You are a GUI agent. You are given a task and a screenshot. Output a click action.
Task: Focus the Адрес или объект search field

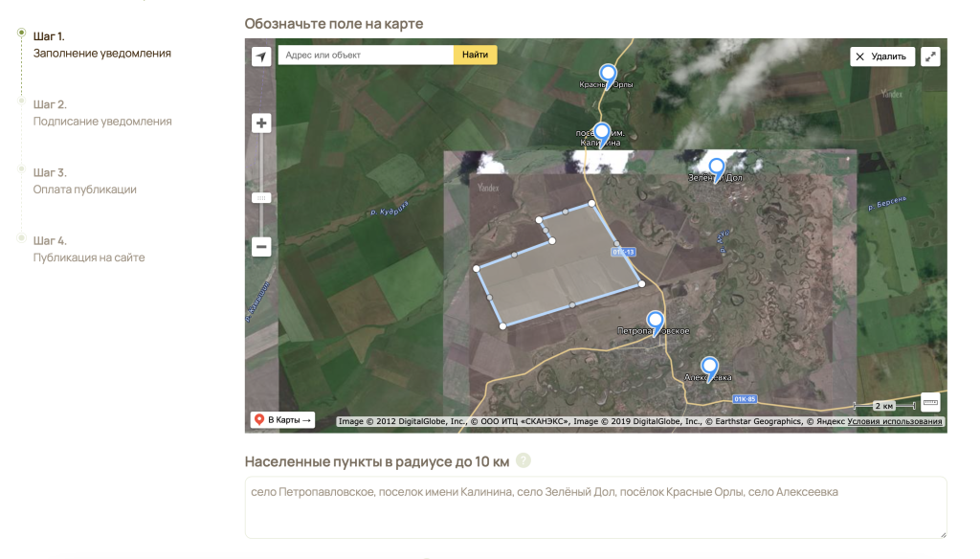366,55
